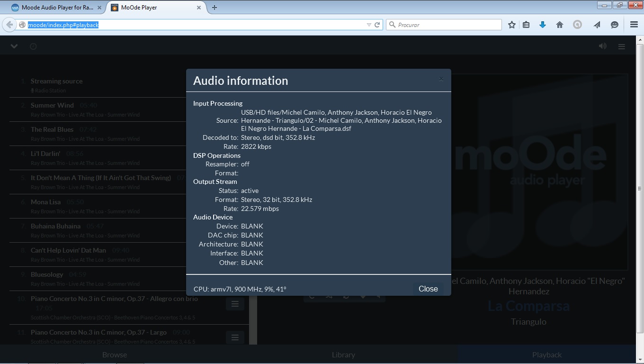Close the MoOde Player tab
Viewport: 644px width, 364px height.
199,8
